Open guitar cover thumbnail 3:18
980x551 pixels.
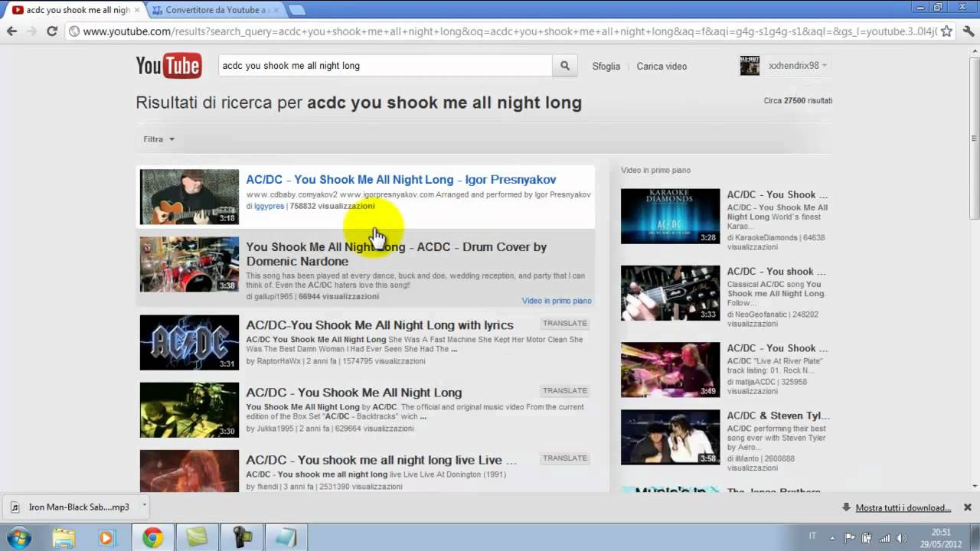click(x=189, y=197)
